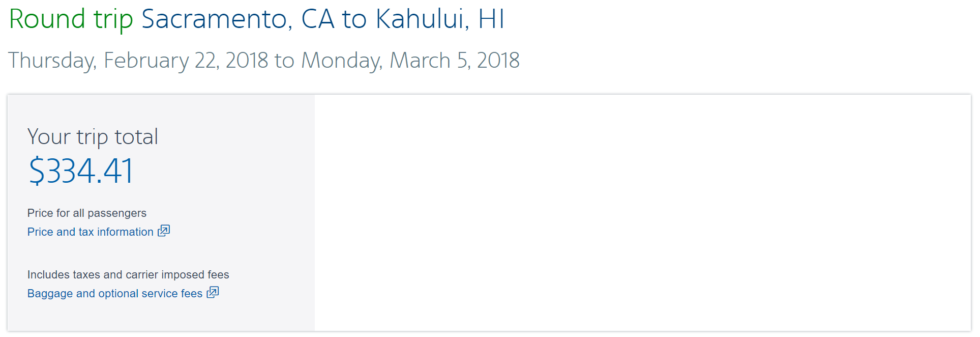The height and width of the screenshot is (337, 980).
Task: Click the empty white panel beside trip total
Action: 641,213
